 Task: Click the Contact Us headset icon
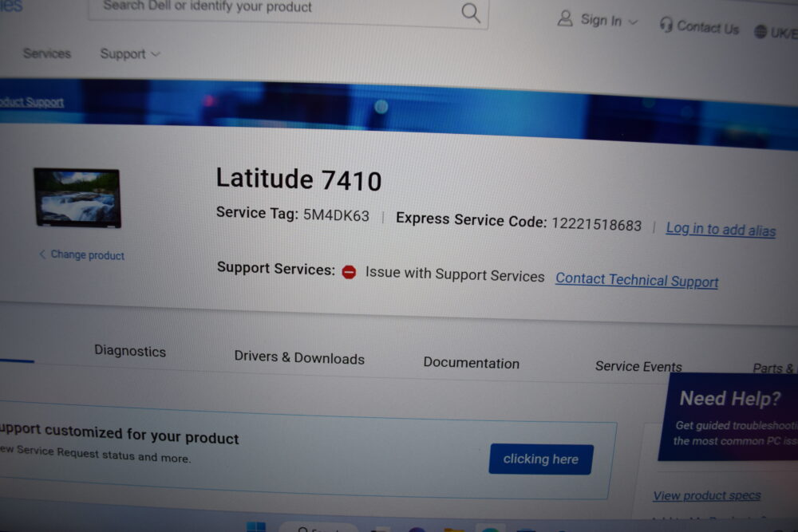(666, 24)
